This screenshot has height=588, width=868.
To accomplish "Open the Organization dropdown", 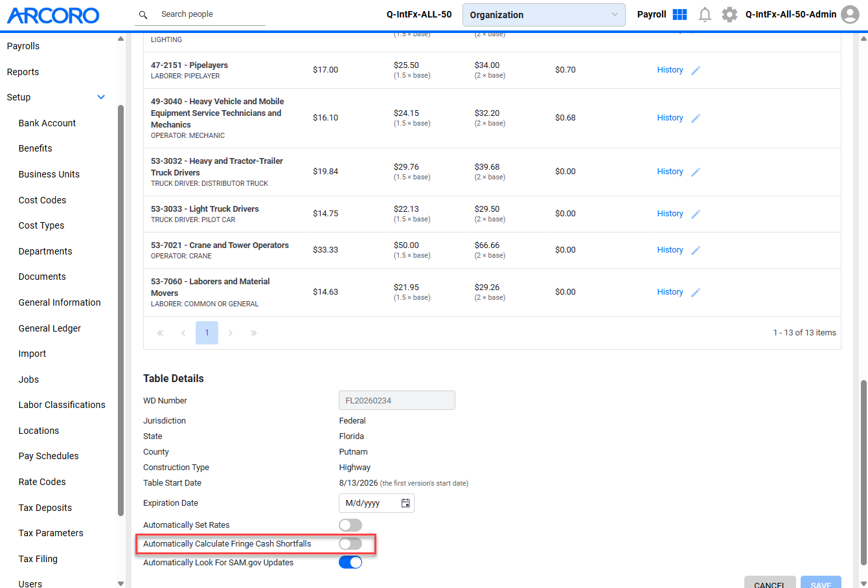I will [x=544, y=15].
